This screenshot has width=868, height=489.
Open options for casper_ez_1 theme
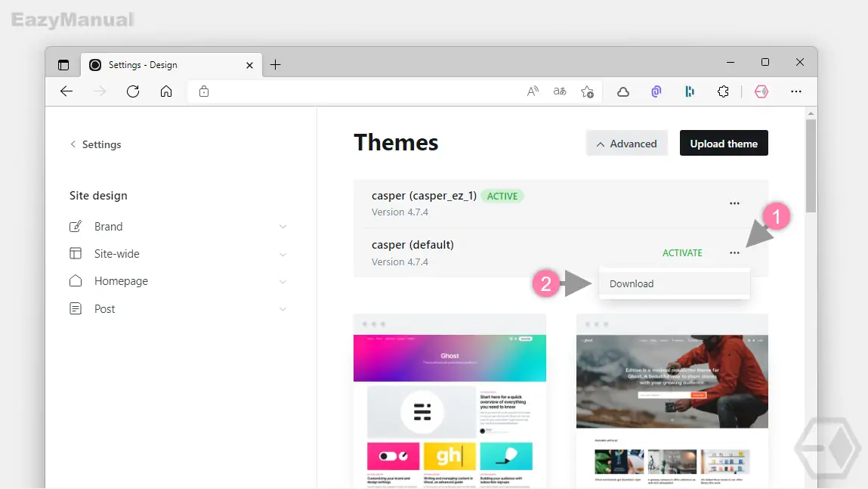click(734, 203)
